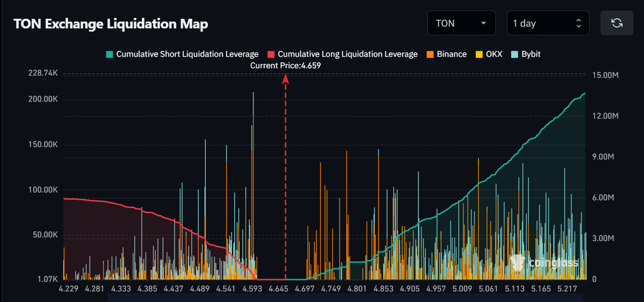Click the 4.489 price axis label
This screenshot has width=644, height=302.
pyautogui.click(x=199, y=289)
